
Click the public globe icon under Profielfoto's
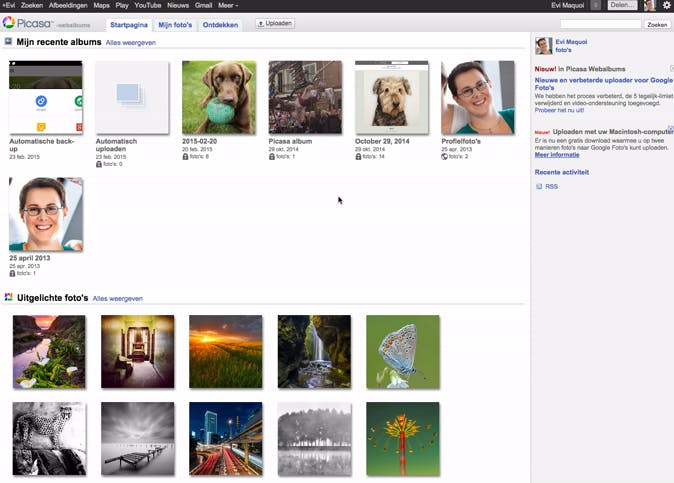click(x=444, y=156)
